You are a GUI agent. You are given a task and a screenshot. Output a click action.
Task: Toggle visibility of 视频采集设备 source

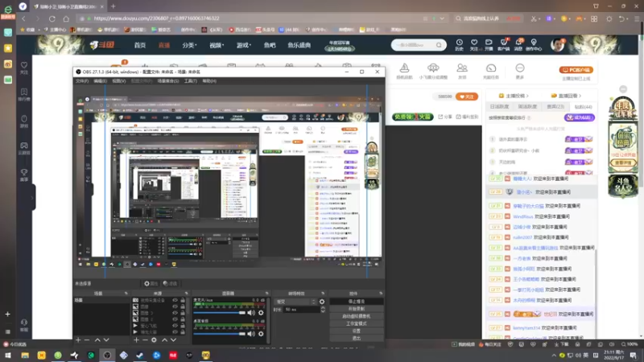175,300
